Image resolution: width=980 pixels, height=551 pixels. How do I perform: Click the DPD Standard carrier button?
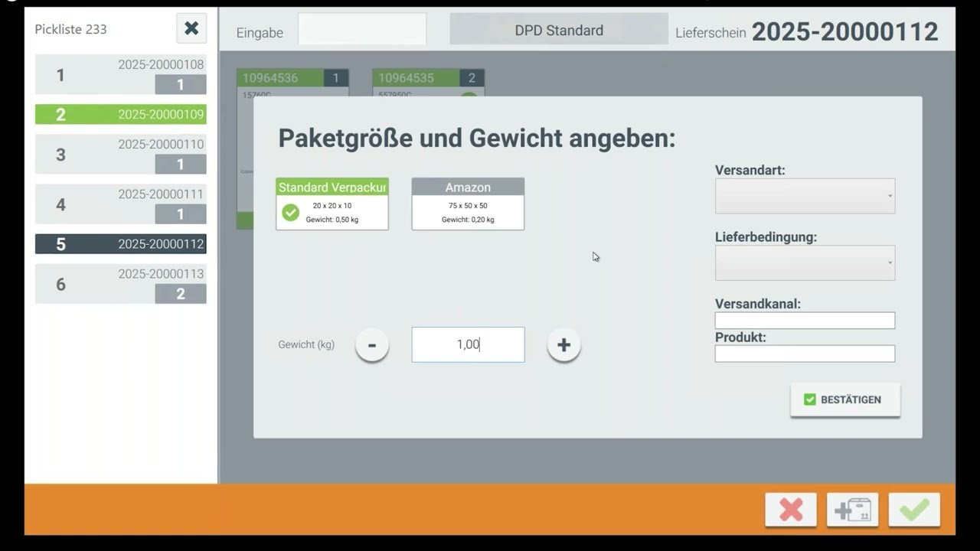[x=559, y=30]
